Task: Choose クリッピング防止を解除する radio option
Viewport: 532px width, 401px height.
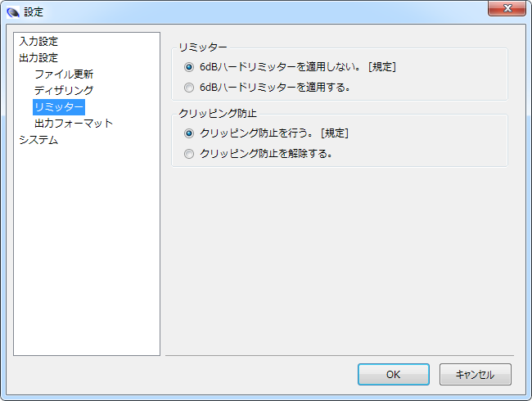Action: tap(190, 153)
